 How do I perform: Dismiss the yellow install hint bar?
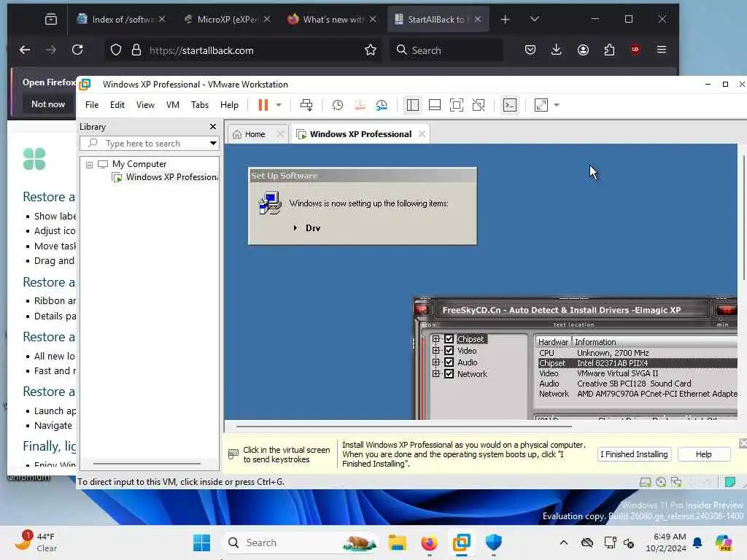pyautogui.click(x=743, y=443)
